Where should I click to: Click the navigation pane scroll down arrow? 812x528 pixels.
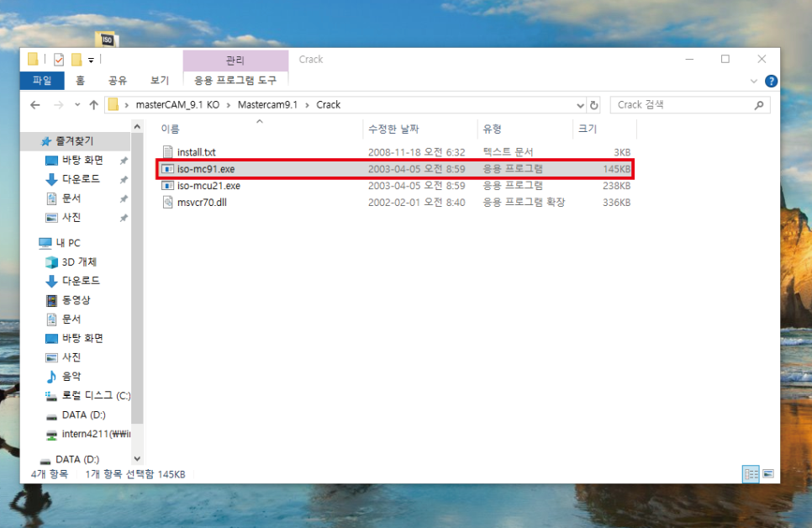tap(137, 458)
